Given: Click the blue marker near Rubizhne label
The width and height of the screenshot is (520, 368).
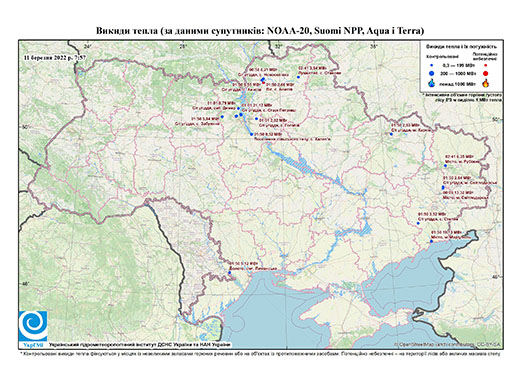Looking at the screenshot, I should [x=445, y=166].
